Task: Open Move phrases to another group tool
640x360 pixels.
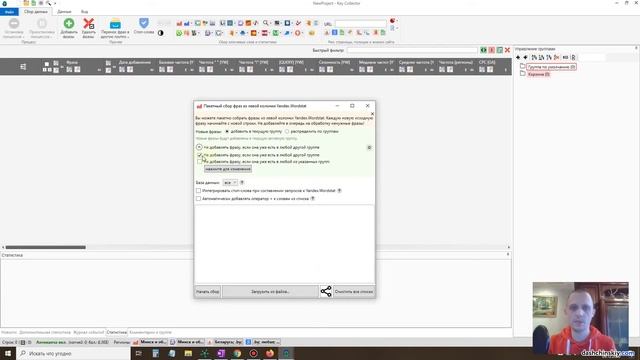Action: tap(115, 24)
